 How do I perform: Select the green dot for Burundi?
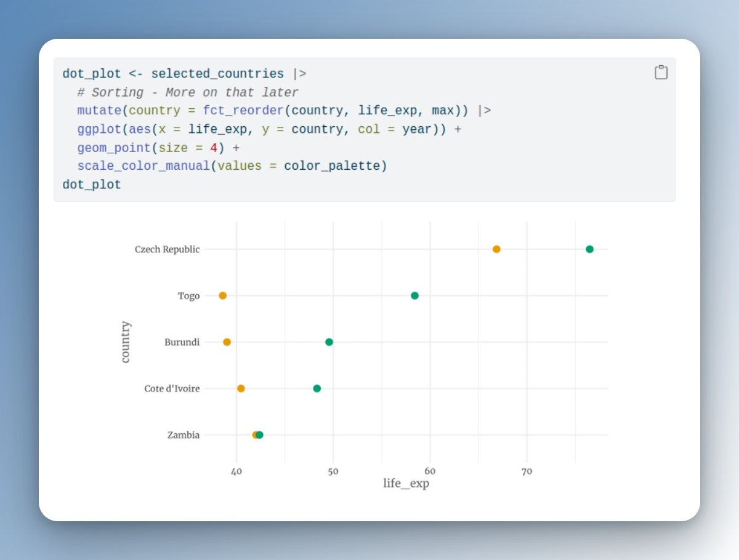click(x=329, y=342)
